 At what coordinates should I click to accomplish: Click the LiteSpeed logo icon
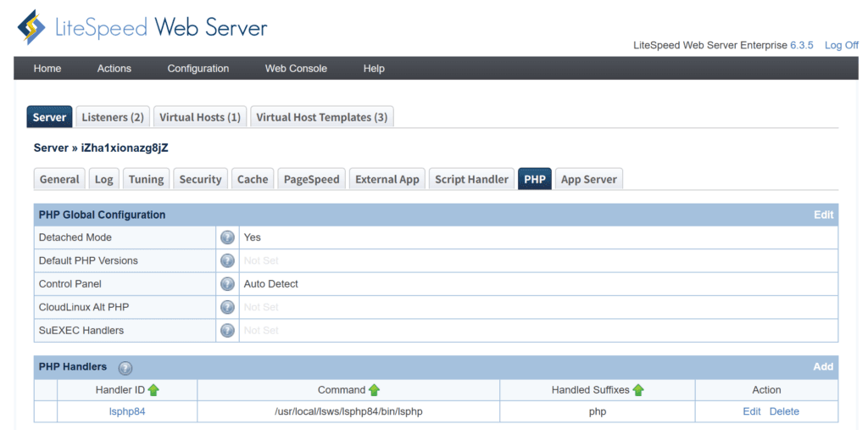click(33, 26)
